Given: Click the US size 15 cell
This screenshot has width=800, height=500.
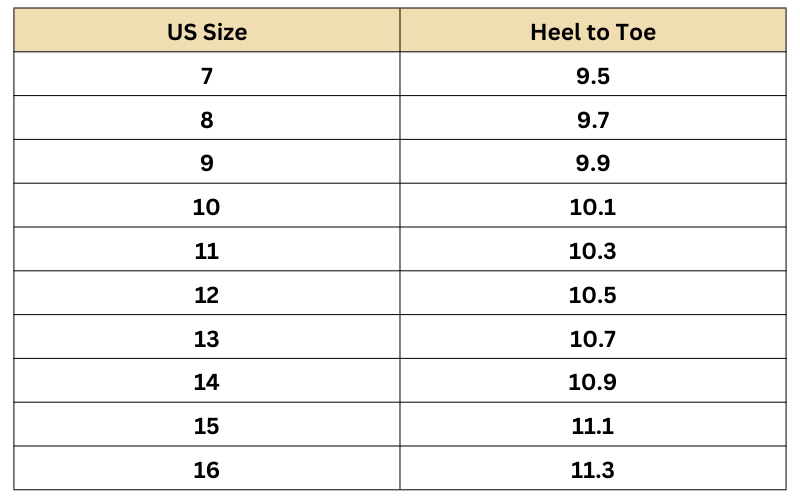Looking at the screenshot, I should coord(206,426).
